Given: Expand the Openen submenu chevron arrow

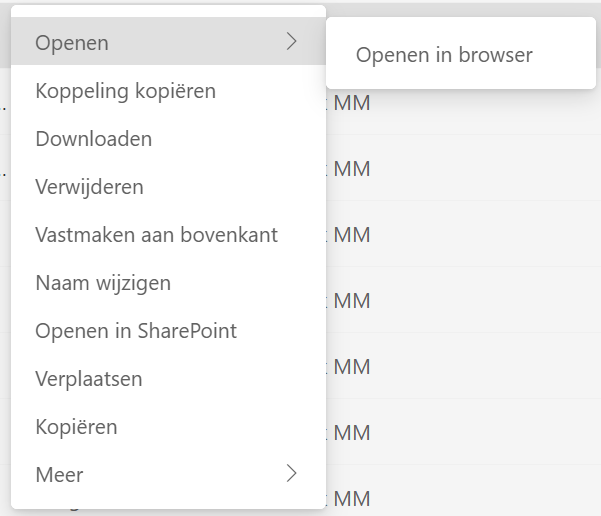Looking at the screenshot, I should [292, 41].
